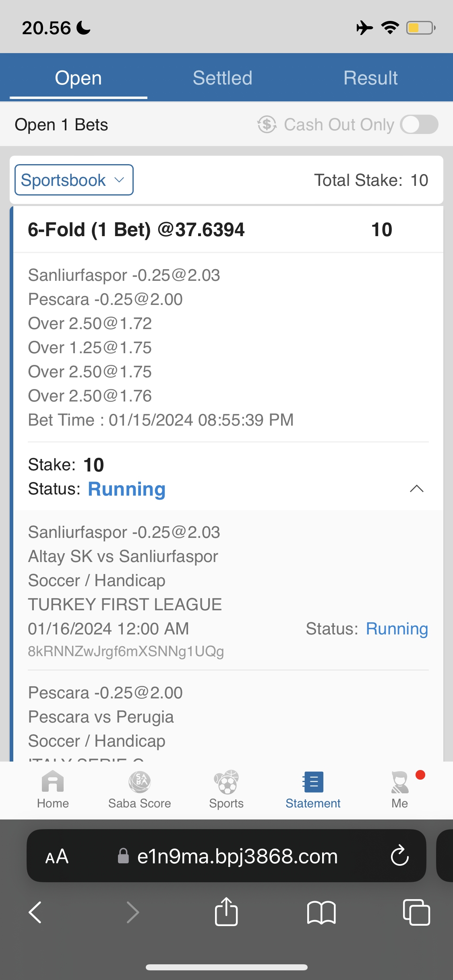The height and width of the screenshot is (980, 453).
Task: Tap the Altay SK vs Sanliurfaspor match
Action: click(x=123, y=556)
